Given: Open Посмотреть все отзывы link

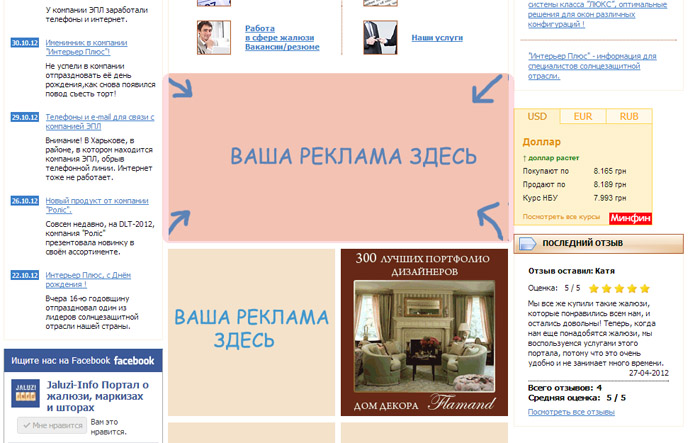Looking at the screenshot, I should point(571,411).
